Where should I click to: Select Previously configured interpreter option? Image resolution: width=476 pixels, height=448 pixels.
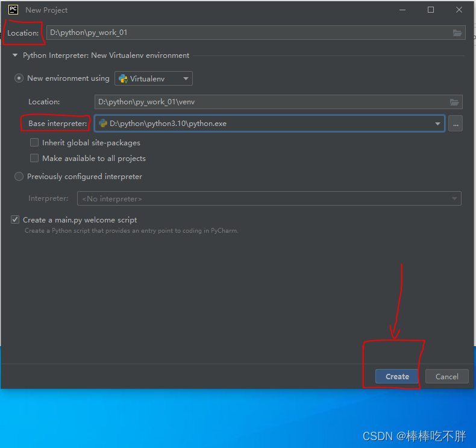coord(19,177)
